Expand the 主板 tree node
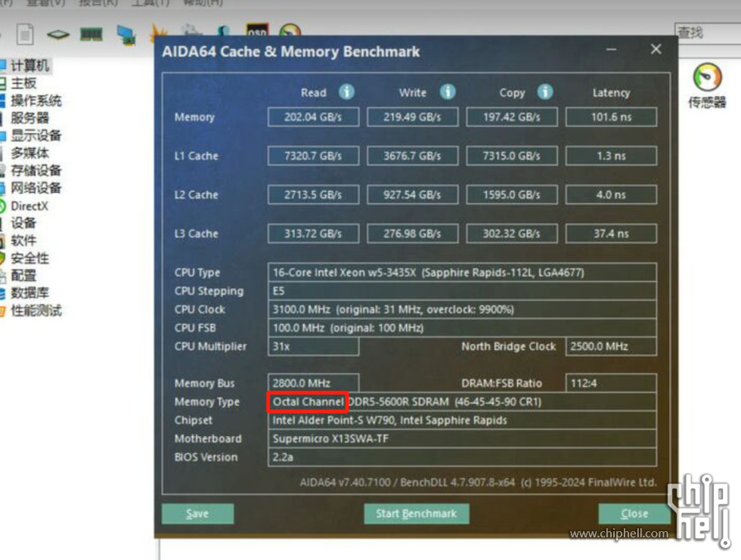This screenshot has width=741, height=560. tap(23, 83)
